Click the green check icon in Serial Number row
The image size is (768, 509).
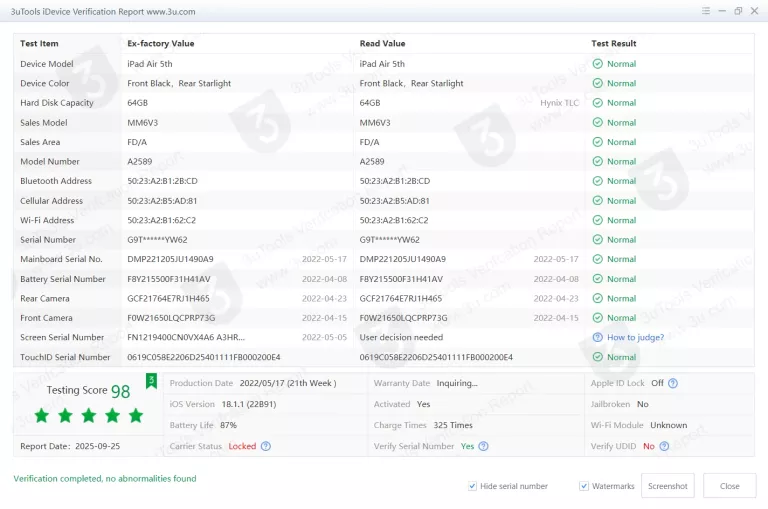[598, 240]
